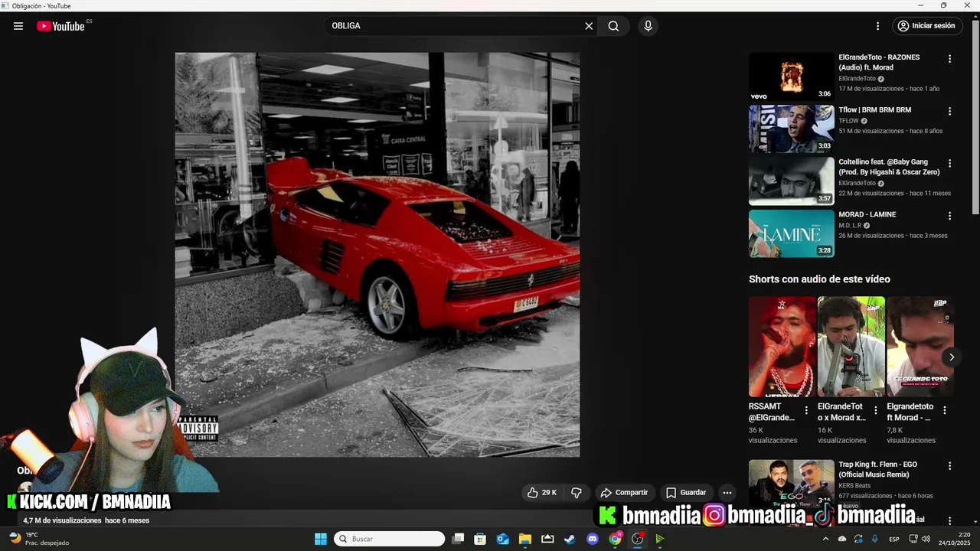Screen dimensions: 980x551
Task: Open clock showing 2:20 24/10/2025
Action: [955, 539]
